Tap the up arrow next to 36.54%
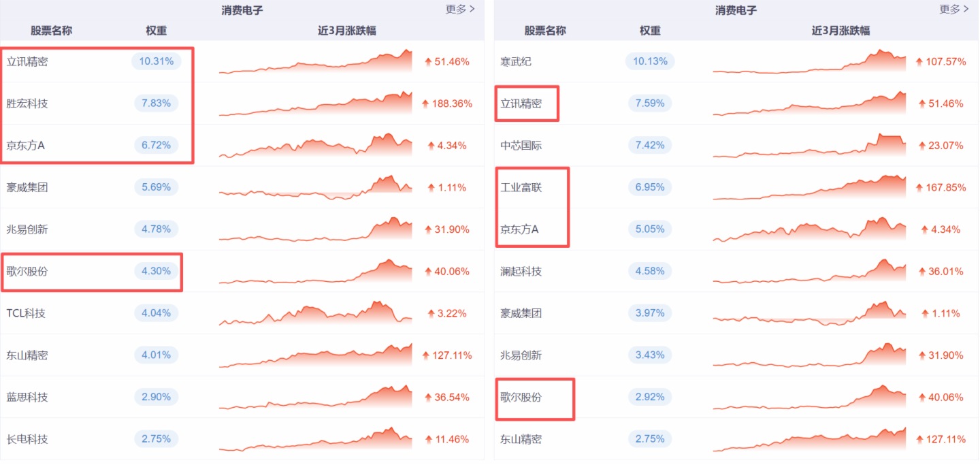Screen dimensions: 980x465 (428, 397)
